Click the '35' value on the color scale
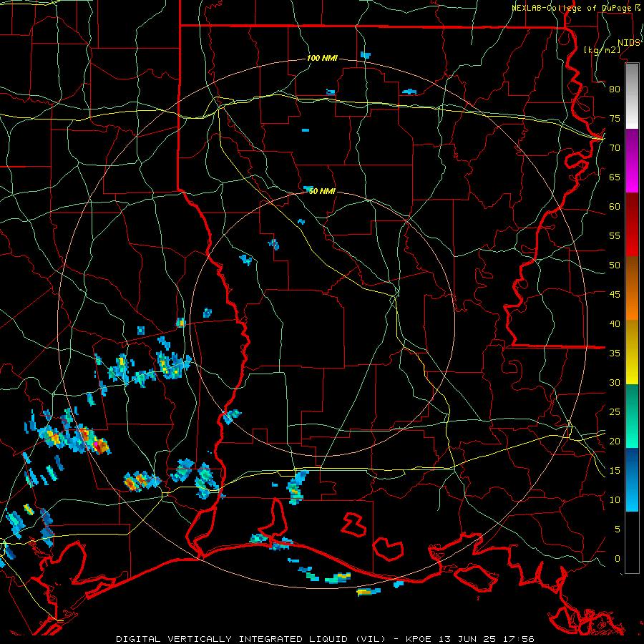Screen dimensions: 644x644 click(x=615, y=353)
